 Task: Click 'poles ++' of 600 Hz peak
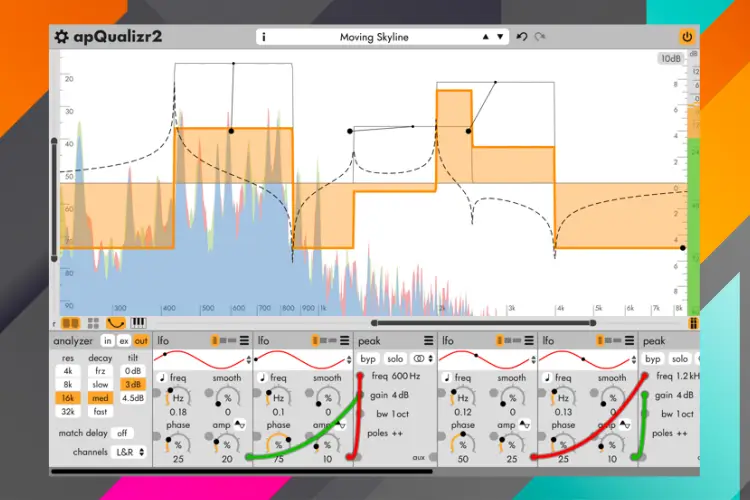(x=385, y=433)
